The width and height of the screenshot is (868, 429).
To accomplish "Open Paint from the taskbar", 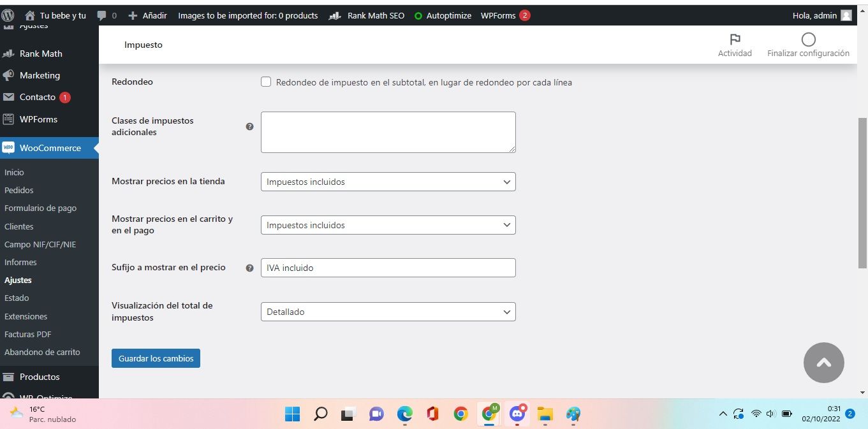I will click(573, 414).
